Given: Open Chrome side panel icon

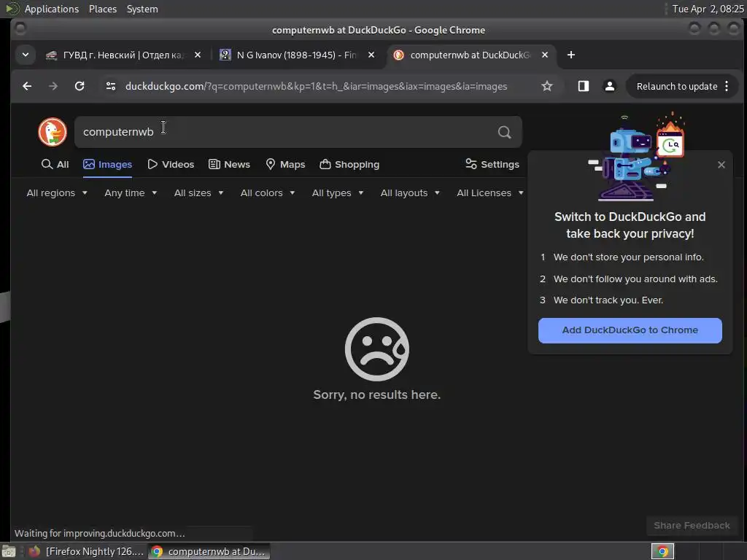Looking at the screenshot, I should [x=583, y=86].
